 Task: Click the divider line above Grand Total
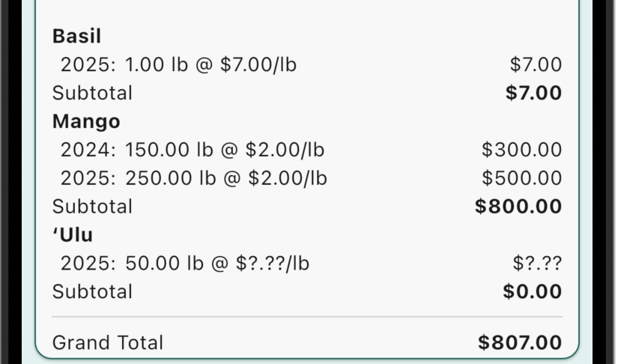307,317
